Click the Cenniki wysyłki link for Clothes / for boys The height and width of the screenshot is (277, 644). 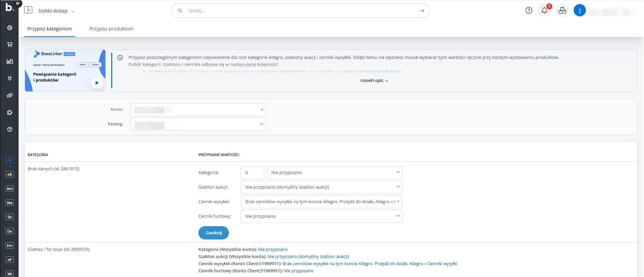pyautogui.click(x=442, y=263)
